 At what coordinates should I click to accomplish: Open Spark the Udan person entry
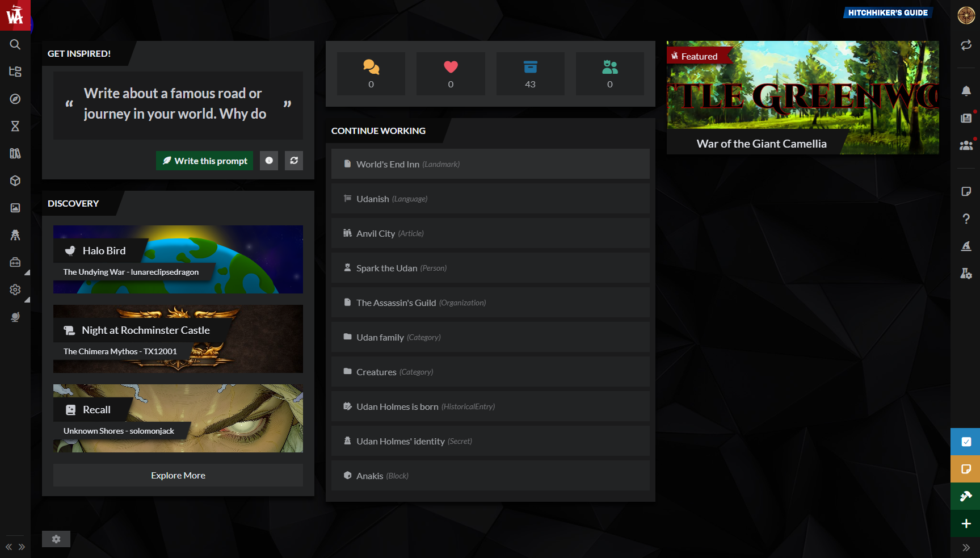tap(490, 268)
